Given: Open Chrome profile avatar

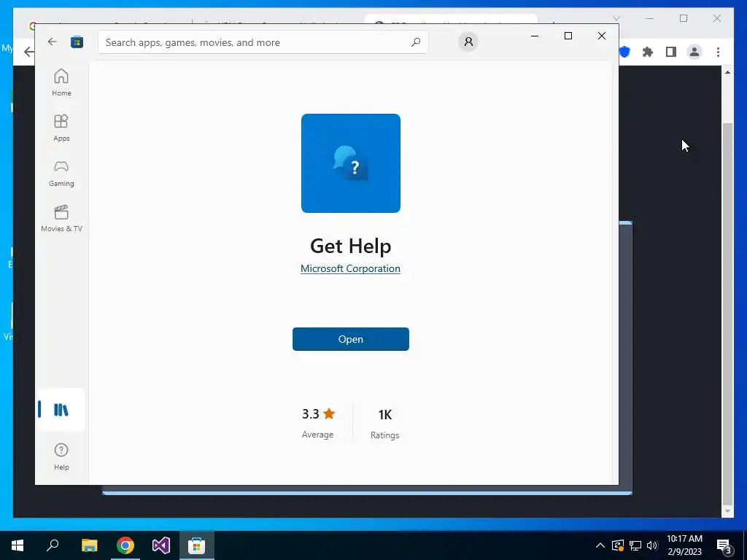Looking at the screenshot, I should (x=694, y=52).
